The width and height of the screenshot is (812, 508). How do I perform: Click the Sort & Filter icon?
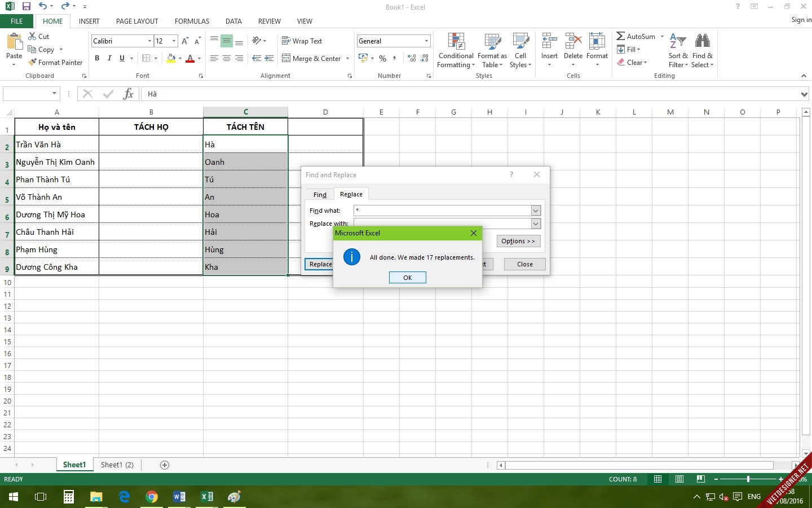(678, 41)
